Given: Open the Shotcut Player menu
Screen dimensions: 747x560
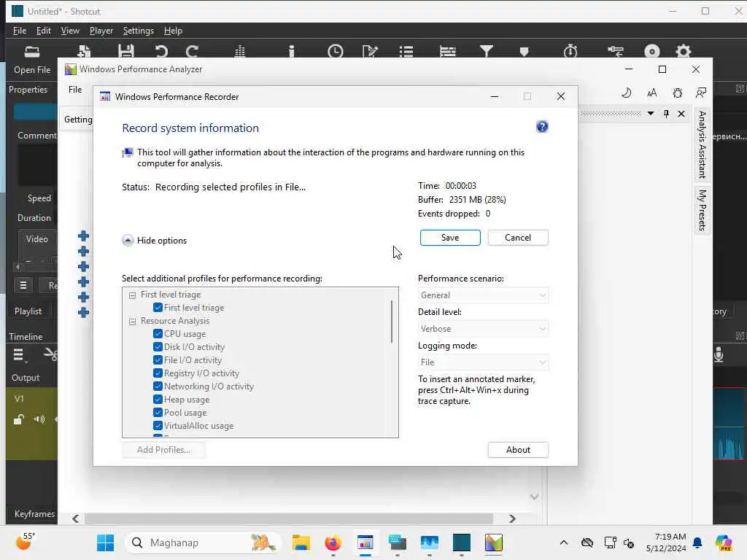Looking at the screenshot, I should point(101,31).
